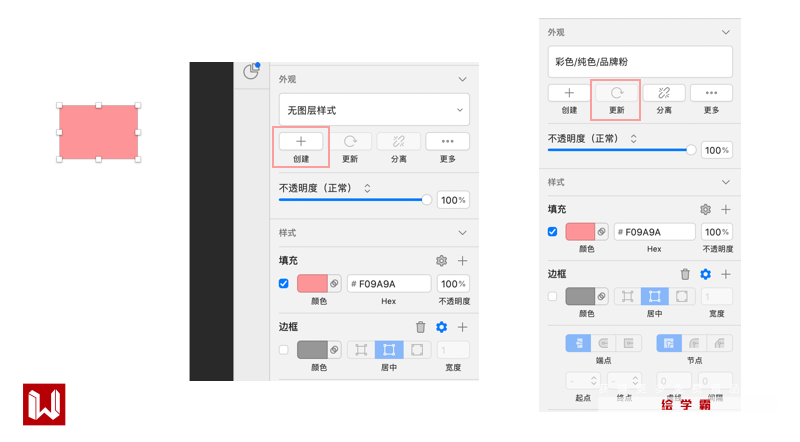Click gray border swatch in 品牌粉 panel
Image resolution: width=800 pixels, height=442 pixels.
coord(580,296)
